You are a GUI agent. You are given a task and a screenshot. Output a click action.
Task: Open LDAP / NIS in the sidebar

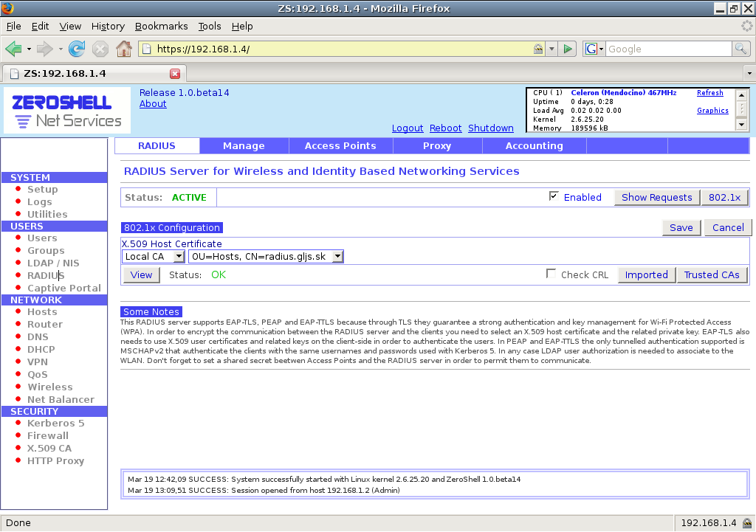(53, 263)
